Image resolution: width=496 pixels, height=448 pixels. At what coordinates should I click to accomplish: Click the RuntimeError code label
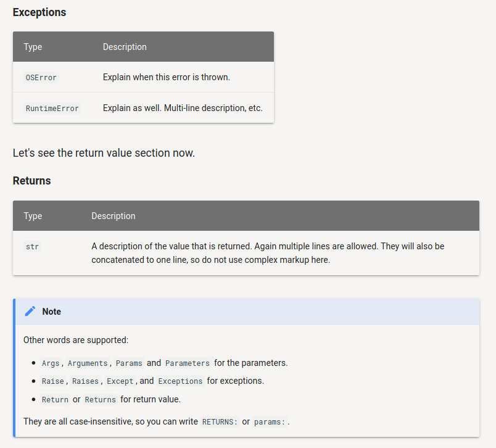[x=52, y=109]
